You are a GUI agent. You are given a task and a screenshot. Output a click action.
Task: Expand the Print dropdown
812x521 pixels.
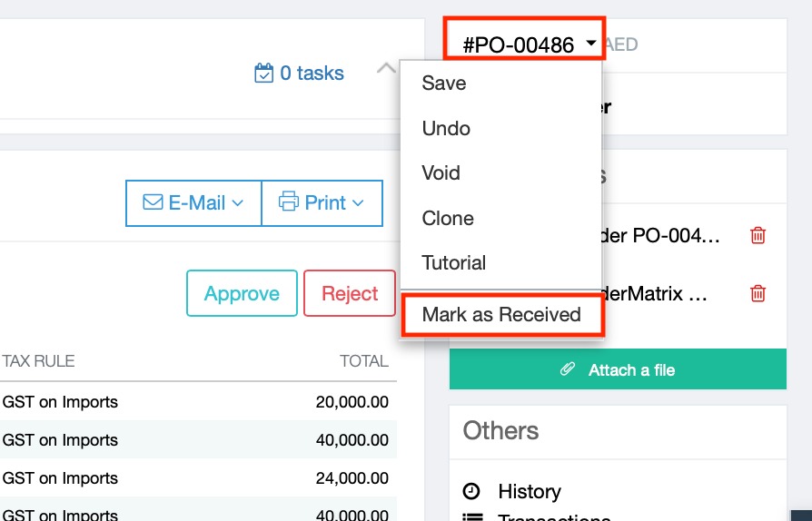point(322,203)
